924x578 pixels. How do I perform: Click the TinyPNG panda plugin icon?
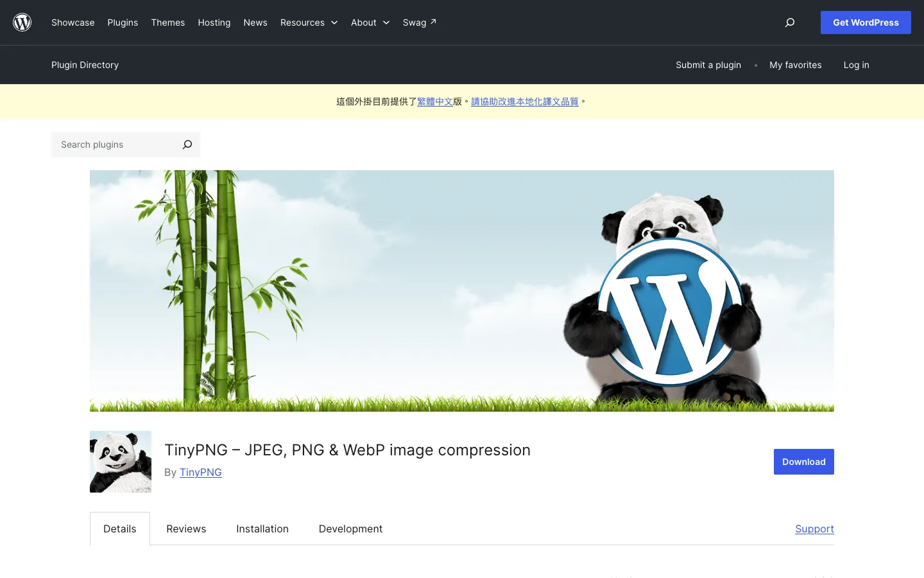(121, 462)
